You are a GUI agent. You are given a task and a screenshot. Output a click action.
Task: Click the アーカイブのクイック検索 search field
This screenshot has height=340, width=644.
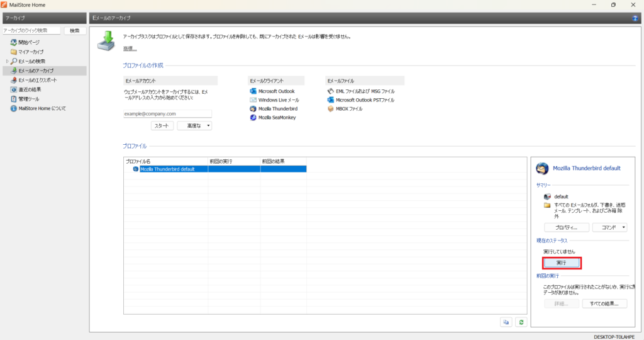click(31, 31)
